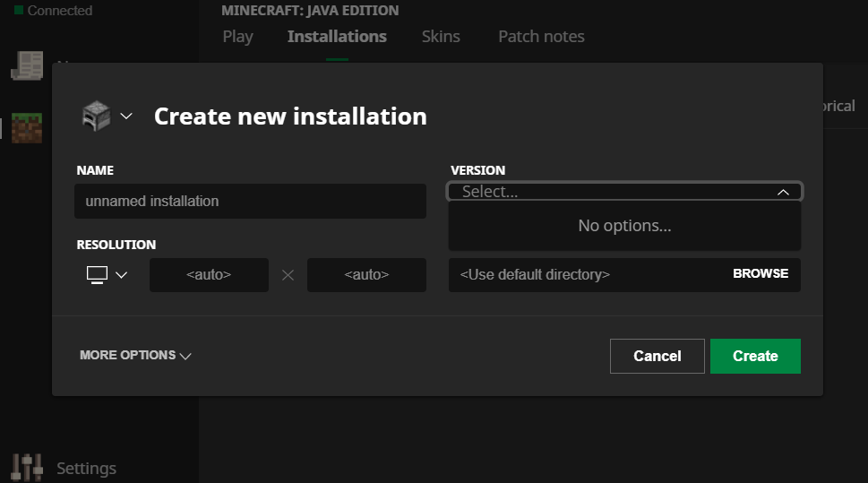Open the Settings sliders icon

[27, 467]
